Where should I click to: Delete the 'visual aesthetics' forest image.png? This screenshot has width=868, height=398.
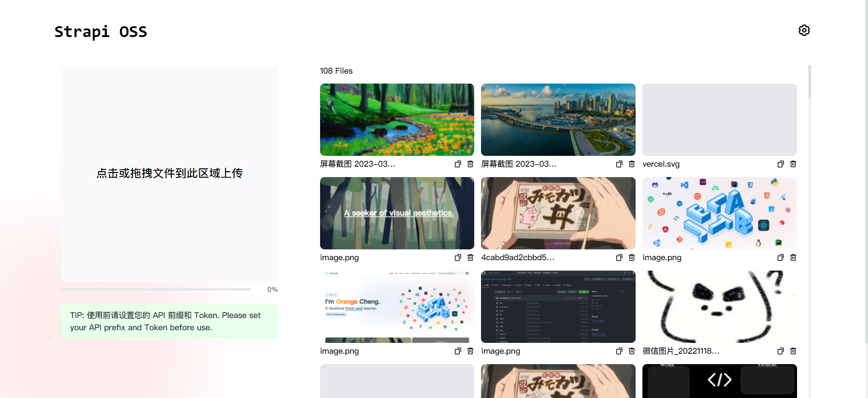click(470, 258)
